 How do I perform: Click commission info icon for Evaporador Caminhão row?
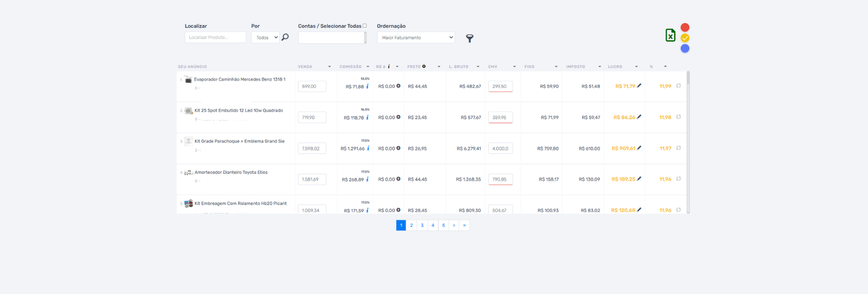[367, 86]
